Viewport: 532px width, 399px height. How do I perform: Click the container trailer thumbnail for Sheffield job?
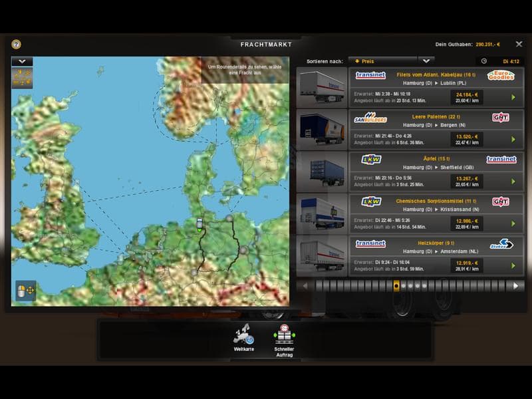pyautogui.click(x=322, y=172)
